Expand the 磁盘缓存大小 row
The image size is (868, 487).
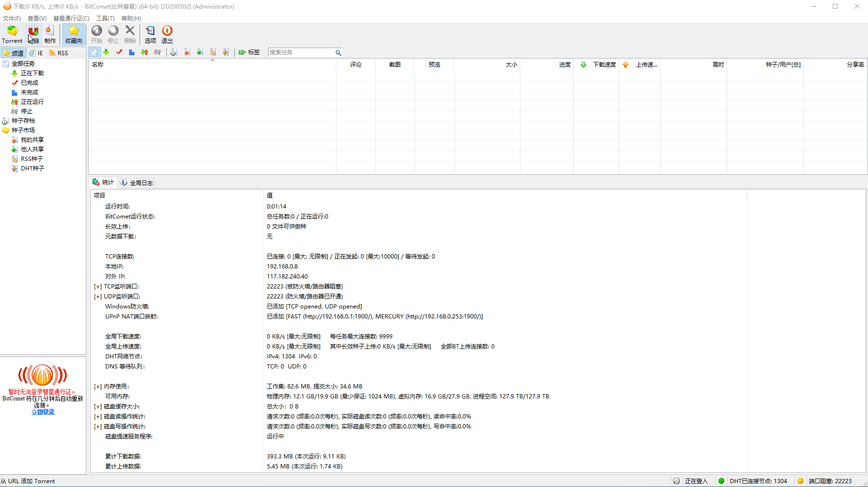[98, 407]
